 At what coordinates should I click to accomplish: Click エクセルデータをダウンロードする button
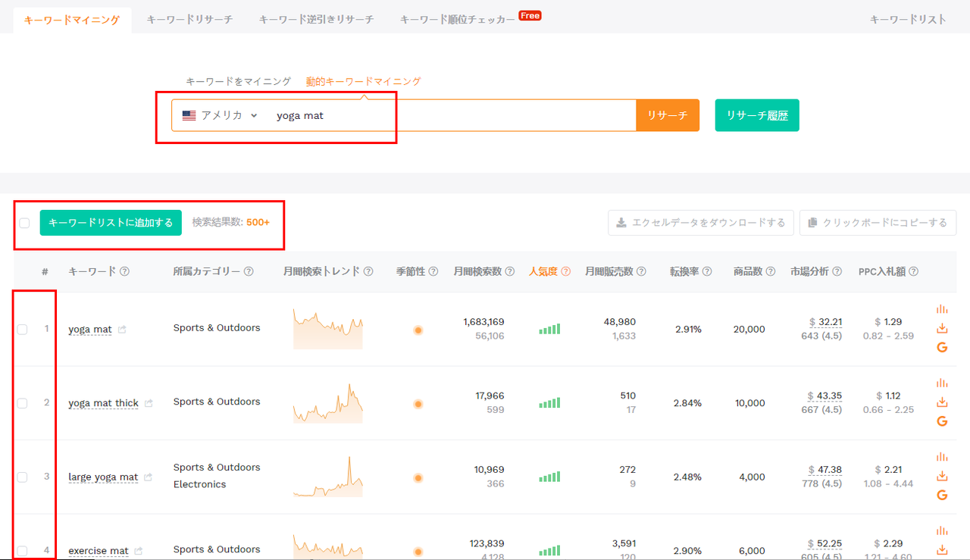coord(701,223)
